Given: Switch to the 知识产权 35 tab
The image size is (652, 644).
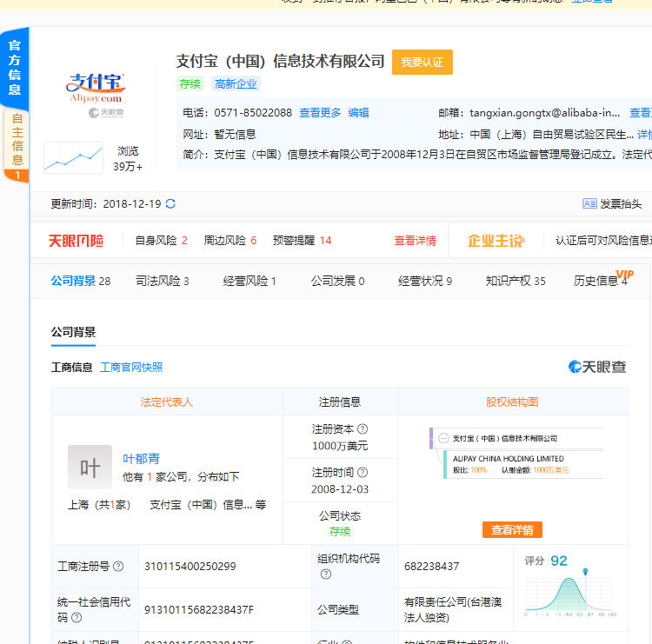Looking at the screenshot, I should point(516,281).
